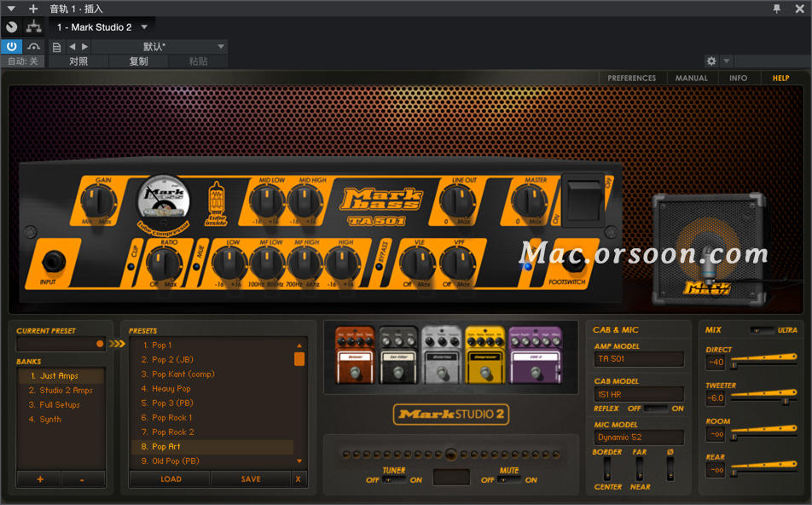Toggle the BORDER/CENTER mic position switch
812x505 pixels.
point(607,469)
